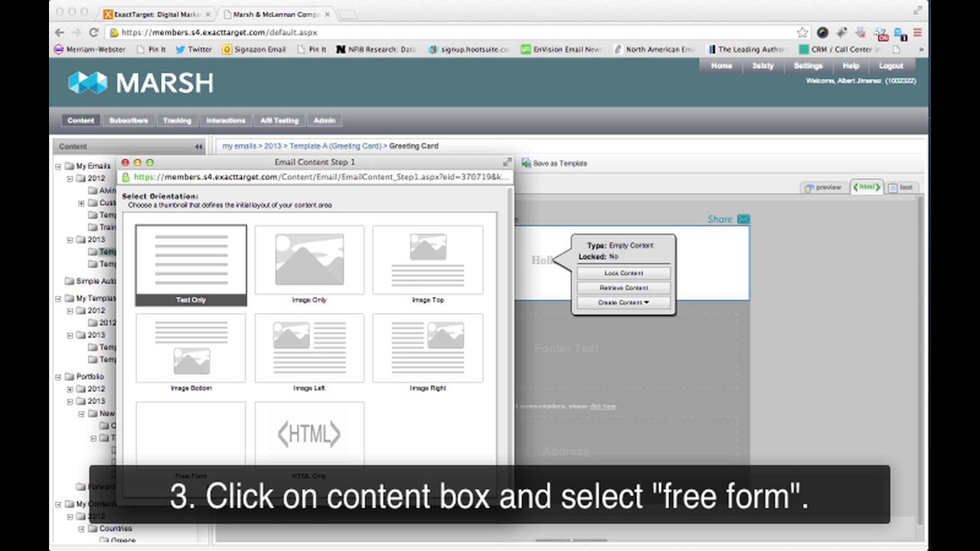Viewport: 980px width, 551px height.
Task: Click the Logout button
Action: pos(891,66)
